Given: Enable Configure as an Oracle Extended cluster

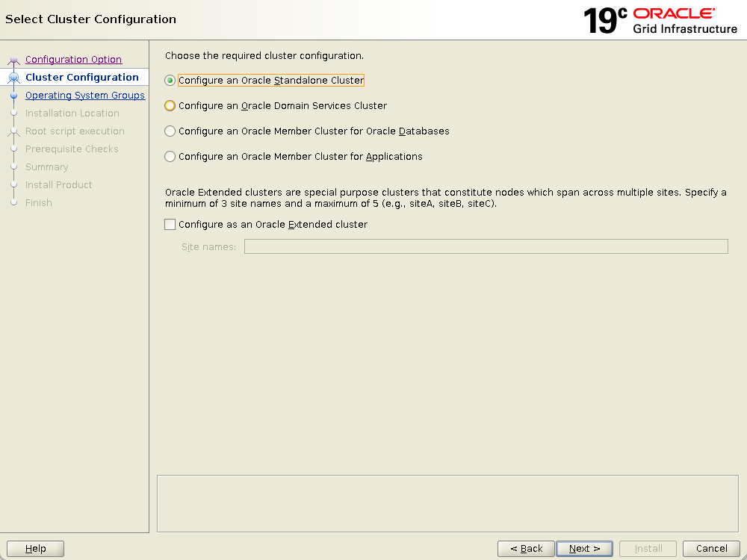Looking at the screenshot, I should click(170, 225).
